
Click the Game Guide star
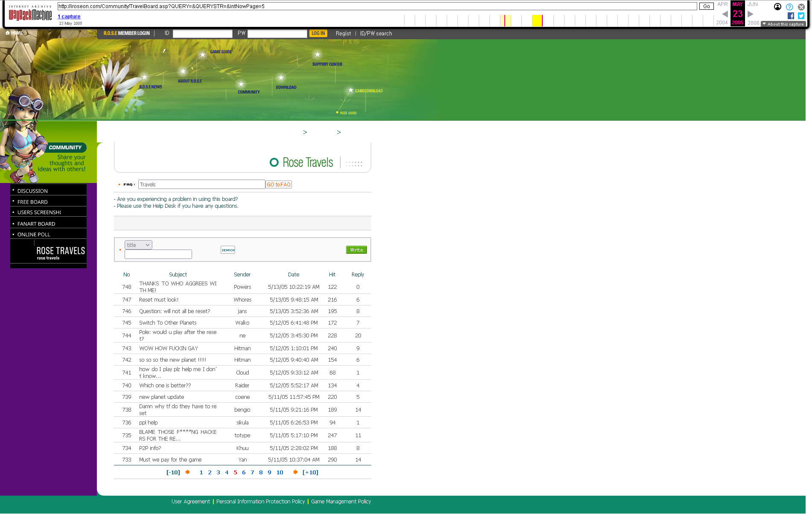[203, 55]
